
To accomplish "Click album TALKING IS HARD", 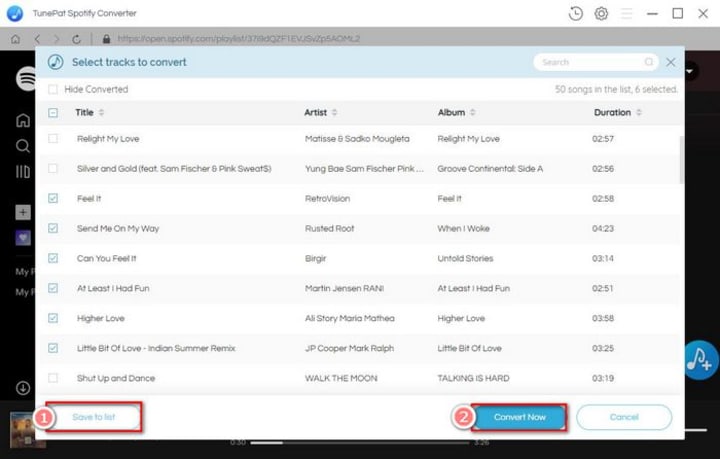I will point(473,378).
